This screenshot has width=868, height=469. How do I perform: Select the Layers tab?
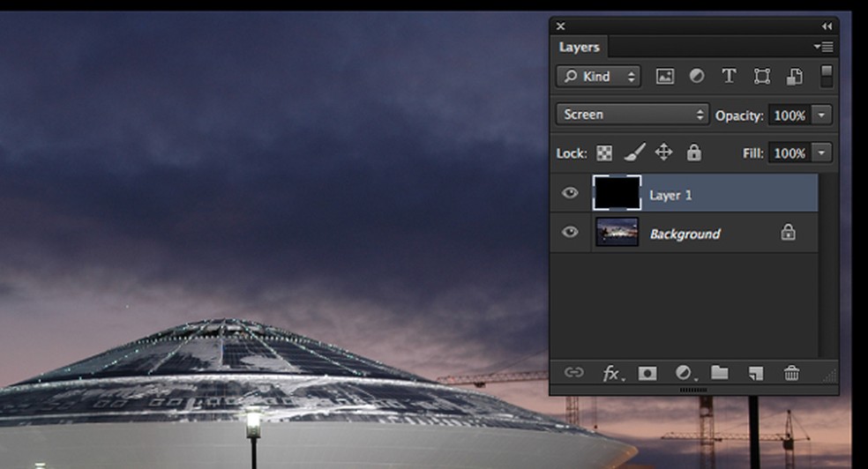point(579,47)
